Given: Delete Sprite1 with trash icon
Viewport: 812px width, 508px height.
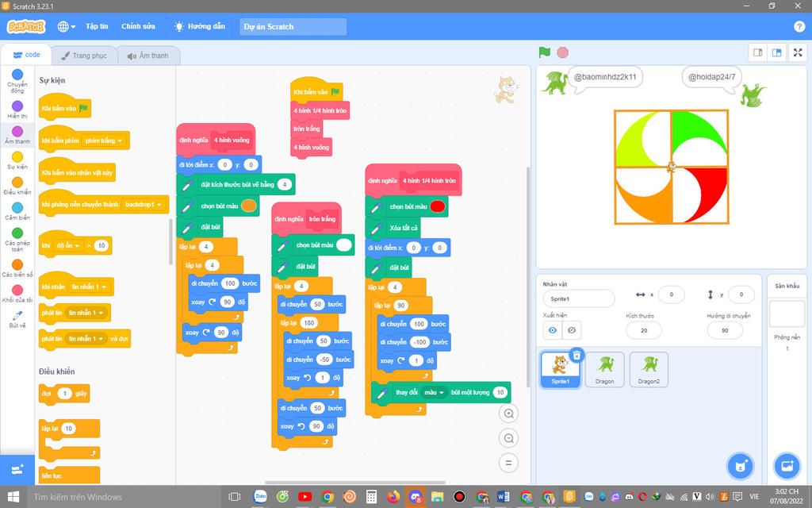Looking at the screenshot, I should (576, 355).
